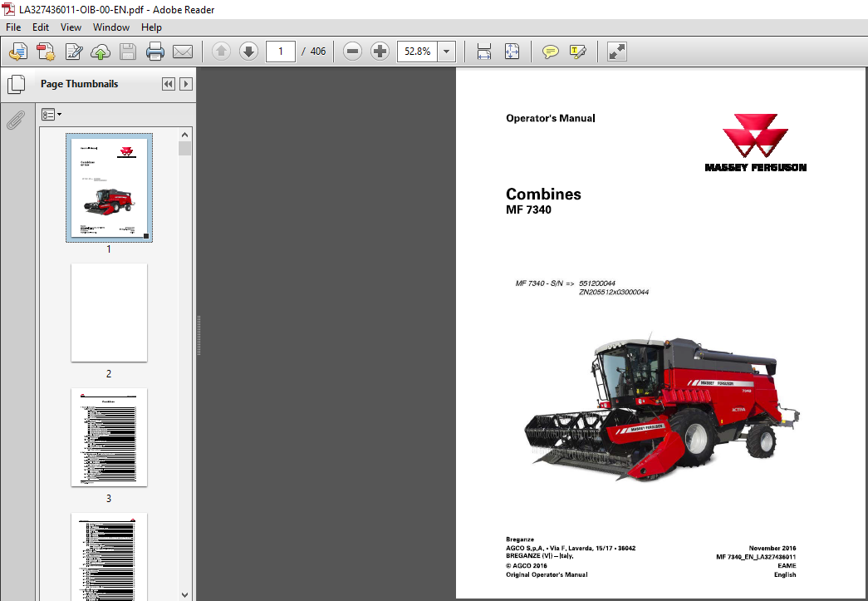Zoom in with the plus button
The width and height of the screenshot is (868, 601).
(x=380, y=52)
